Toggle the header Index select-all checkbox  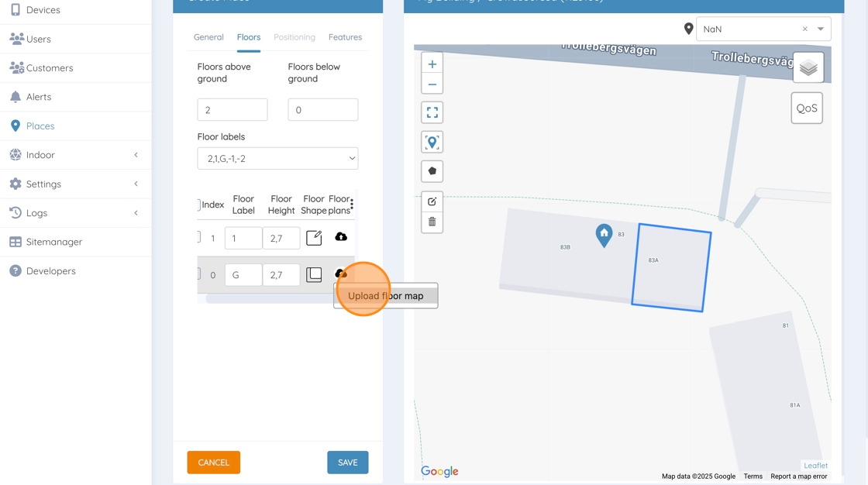pyautogui.click(x=198, y=205)
